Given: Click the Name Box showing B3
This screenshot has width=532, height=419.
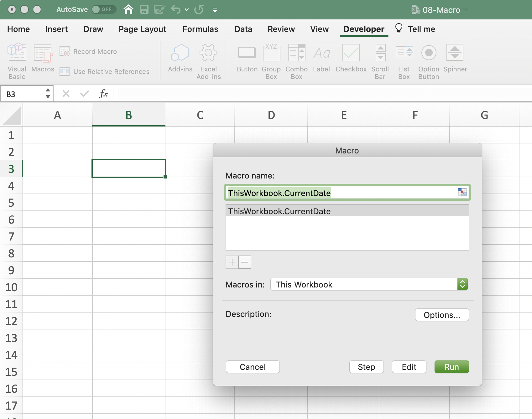Looking at the screenshot, I should (x=22, y=94).
